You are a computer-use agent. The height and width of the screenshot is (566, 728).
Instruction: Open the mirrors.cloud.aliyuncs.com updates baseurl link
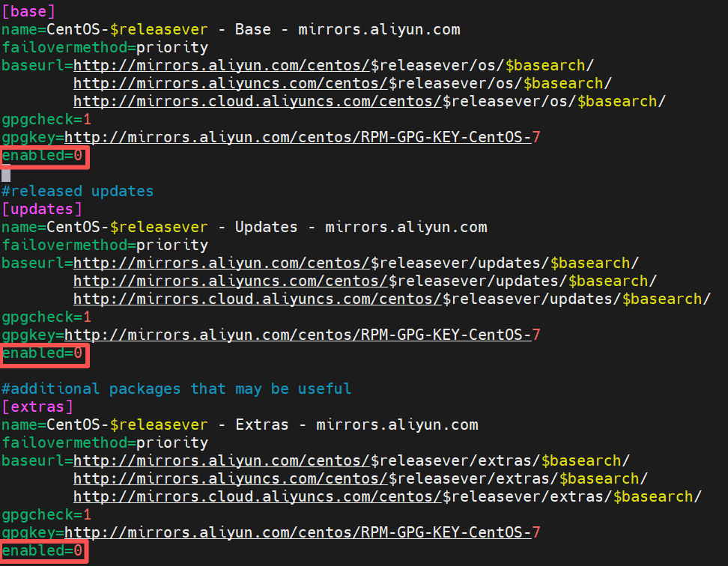[392, 299]
